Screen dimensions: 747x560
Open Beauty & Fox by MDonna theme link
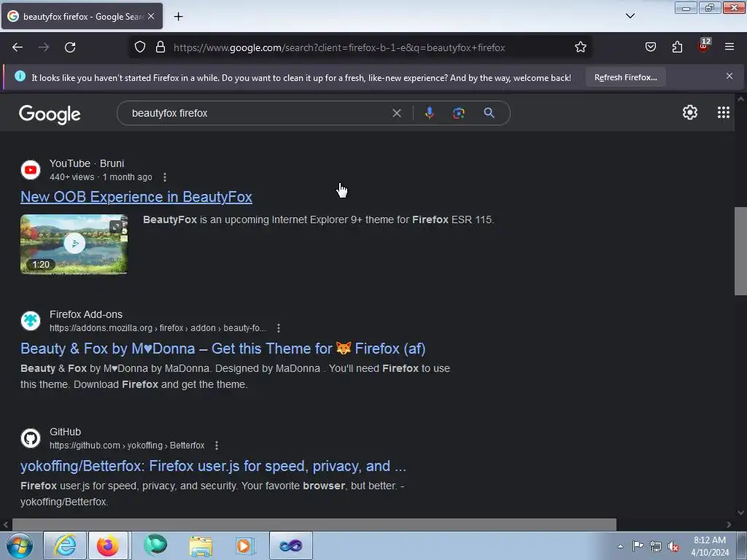click(x=223, y=349)
